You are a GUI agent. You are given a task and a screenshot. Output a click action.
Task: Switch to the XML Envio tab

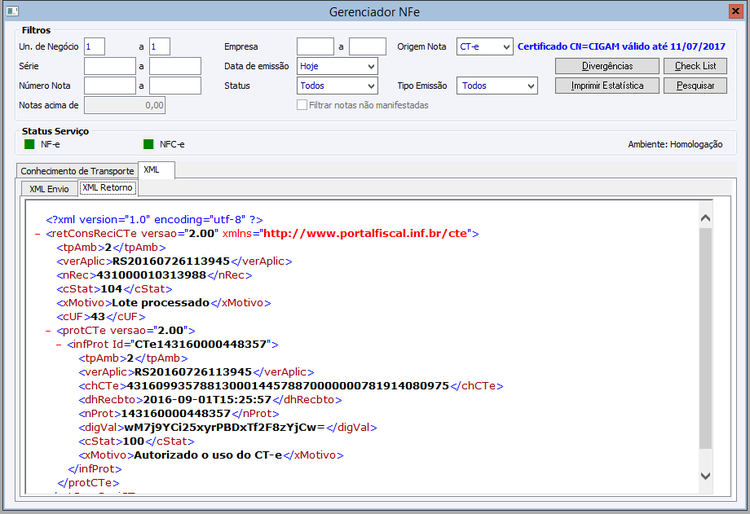[49, 189]
